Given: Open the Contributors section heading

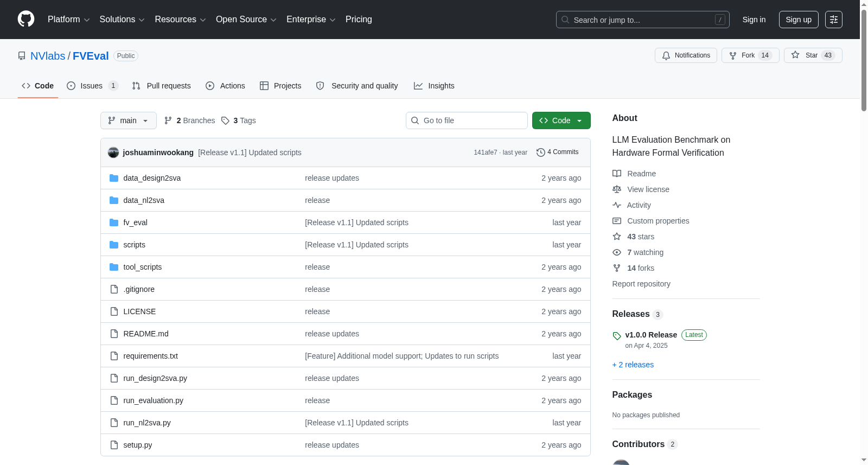Looking at the screenshot, I should 639,444.
